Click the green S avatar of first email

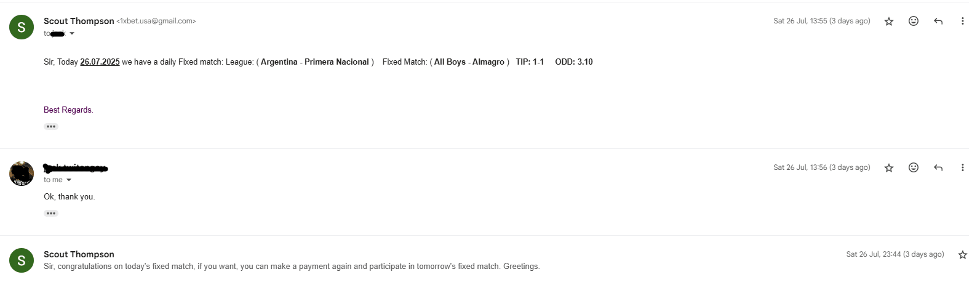(22, 27)
